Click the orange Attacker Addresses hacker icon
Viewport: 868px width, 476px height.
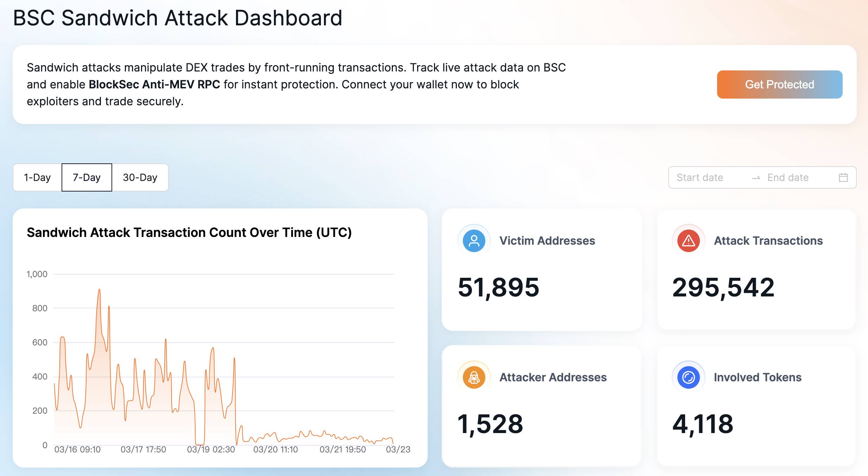pyautogui.click(x=474, y=377)
